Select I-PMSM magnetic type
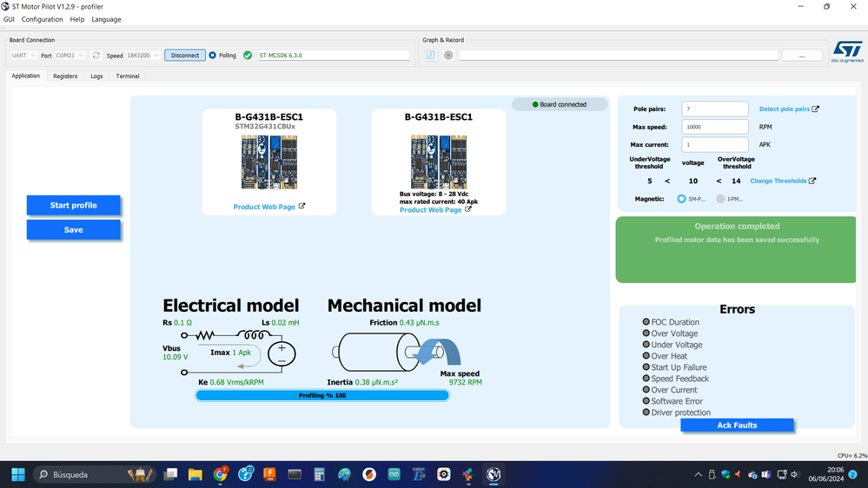Image resolution: width=868 pixels, height=488 pixels. click(720, 199)
